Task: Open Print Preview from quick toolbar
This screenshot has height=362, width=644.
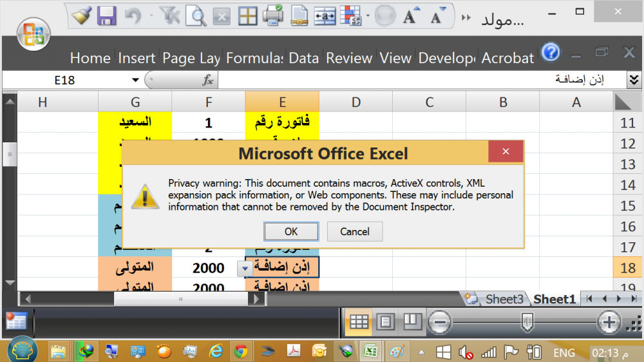Action: [196, 17]
